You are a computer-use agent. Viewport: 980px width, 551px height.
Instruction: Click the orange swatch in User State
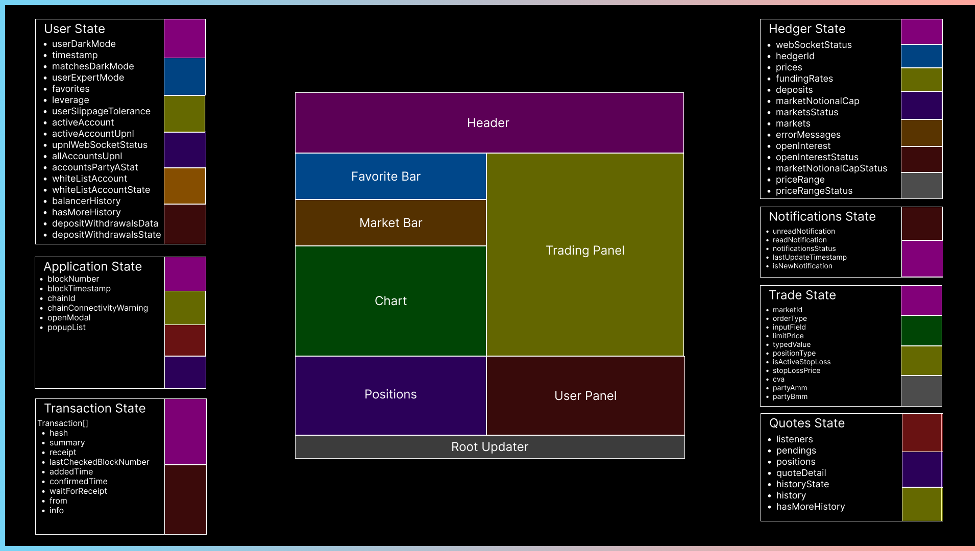[x=185, y=186]
